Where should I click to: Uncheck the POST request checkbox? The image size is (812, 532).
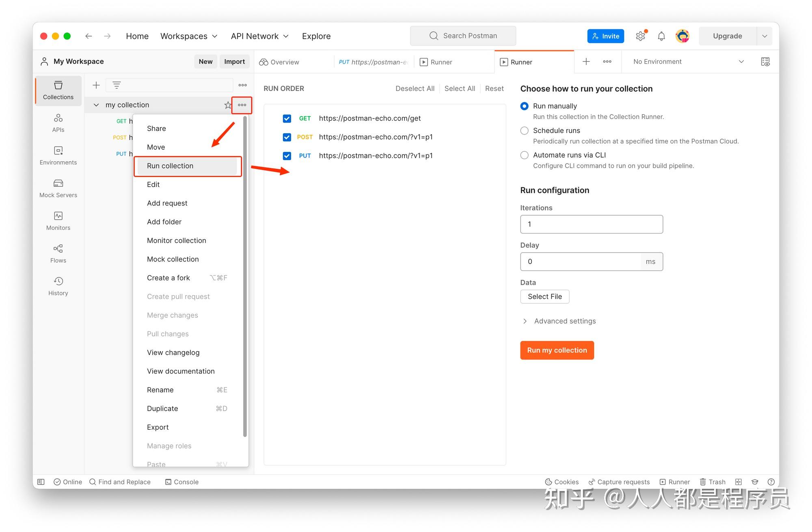287,137
